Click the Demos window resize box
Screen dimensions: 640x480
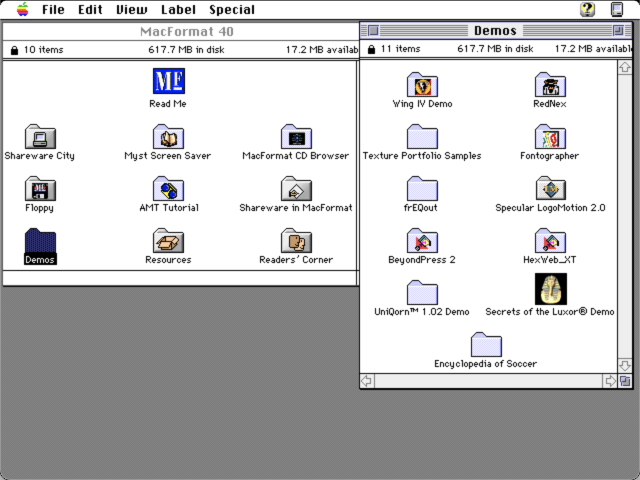point(625,381)
